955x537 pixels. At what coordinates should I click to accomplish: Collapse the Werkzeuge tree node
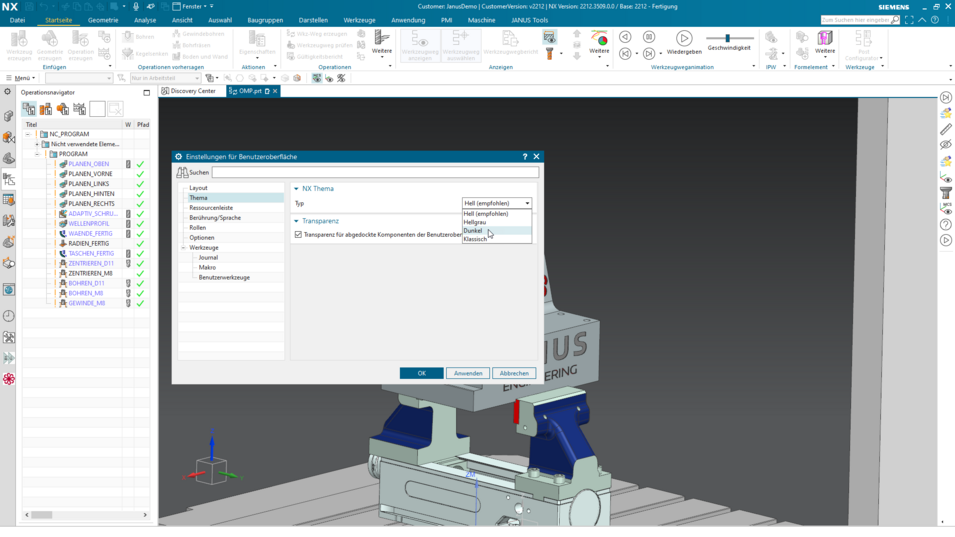(x=184, y=248)
